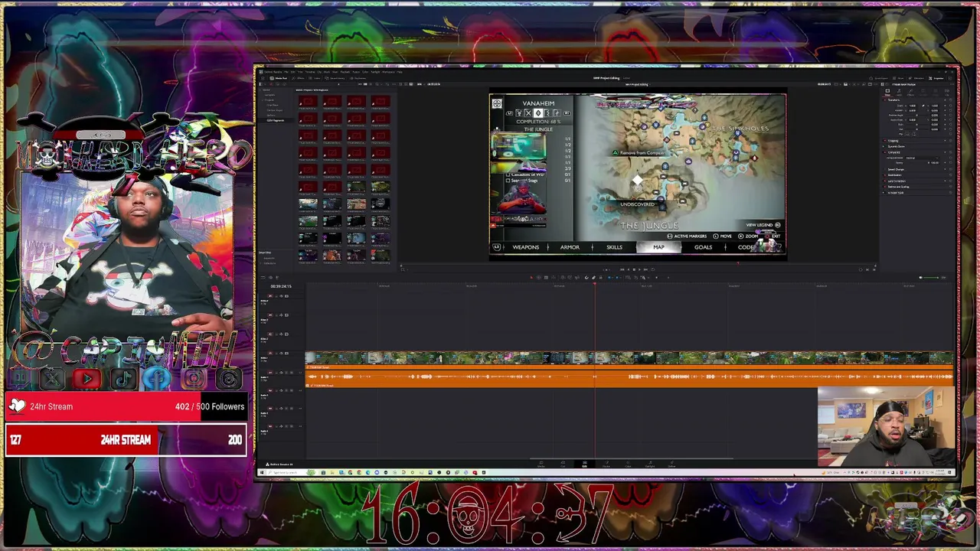This screenshot has width=980, height=551.
Task: Open the Mixer panel
Action: pos(898,78)
